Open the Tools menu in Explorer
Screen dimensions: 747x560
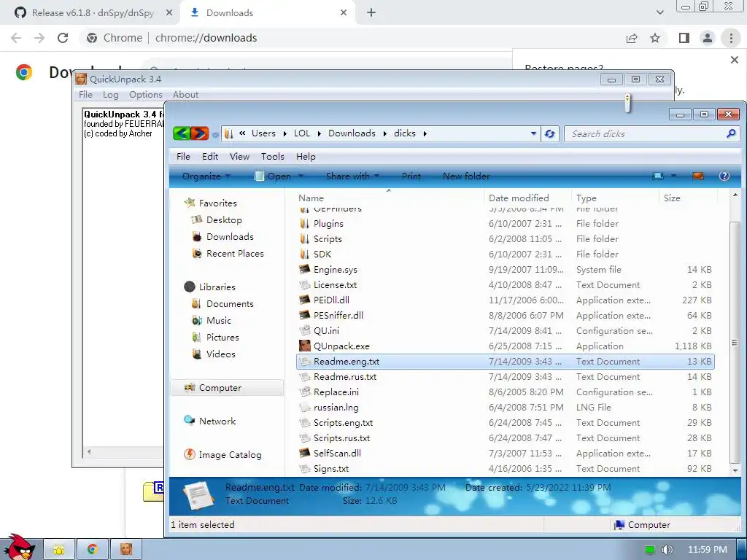(x=273, y=156)
